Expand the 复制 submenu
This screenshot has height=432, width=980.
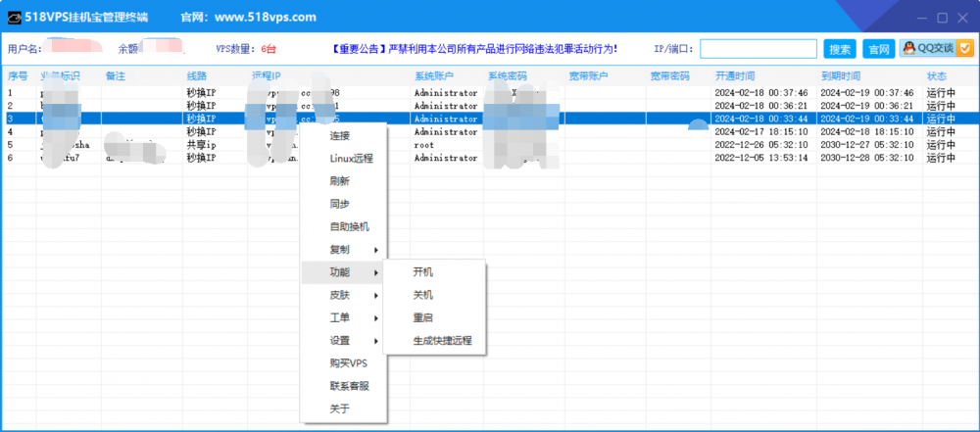344,250
